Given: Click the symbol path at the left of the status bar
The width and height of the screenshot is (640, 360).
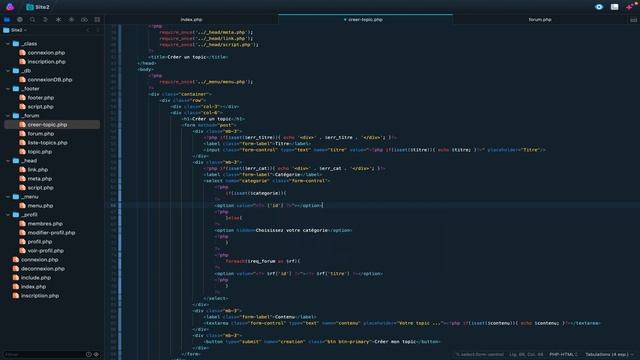Looking at the screenshot, I should (x=480, y=354).
